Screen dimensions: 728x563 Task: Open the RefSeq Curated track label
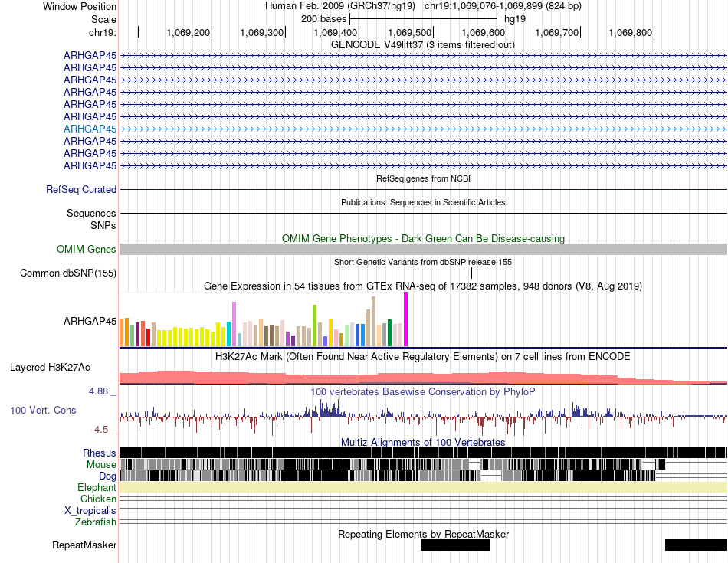tap(81, 189)
